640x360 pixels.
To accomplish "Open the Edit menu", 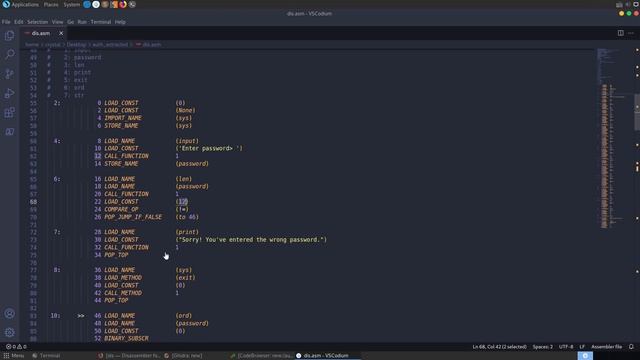I will point(19,22).
